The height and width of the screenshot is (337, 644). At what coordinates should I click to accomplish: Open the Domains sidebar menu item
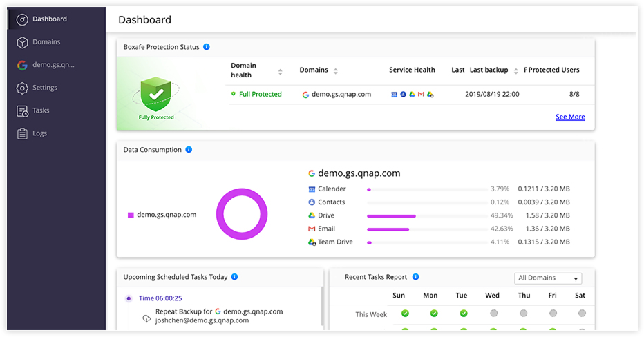pos(46,42)
